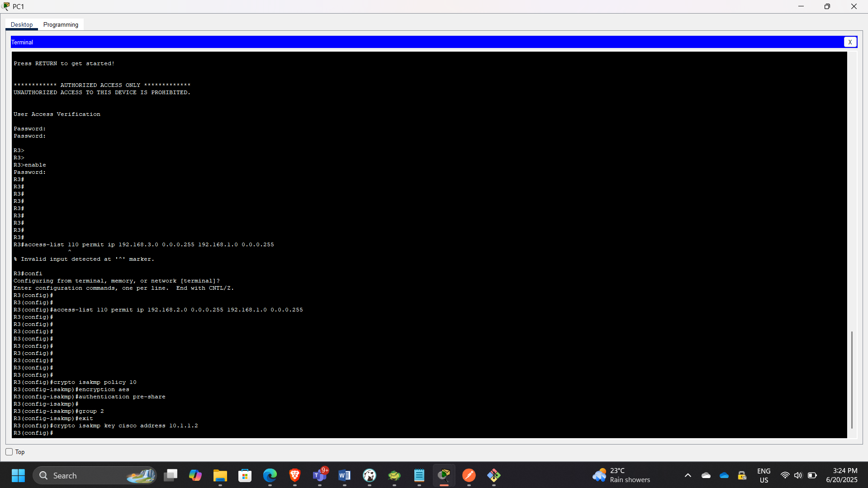Switch keyboard language via ENG US indicator
Screen dimensions: 868x488
point(764,475)
